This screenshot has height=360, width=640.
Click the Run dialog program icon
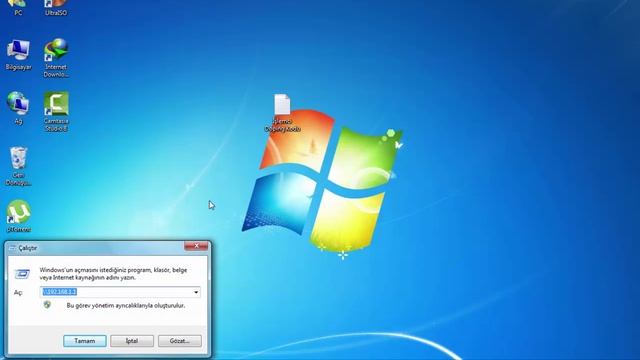click(22, 273)
